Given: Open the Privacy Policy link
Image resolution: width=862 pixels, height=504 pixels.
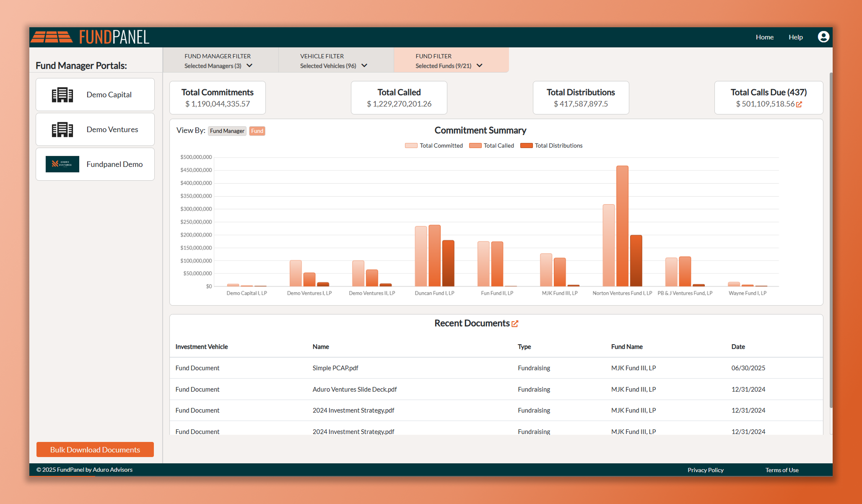Looking at the screenshot, I should click(x=705, y=470).
